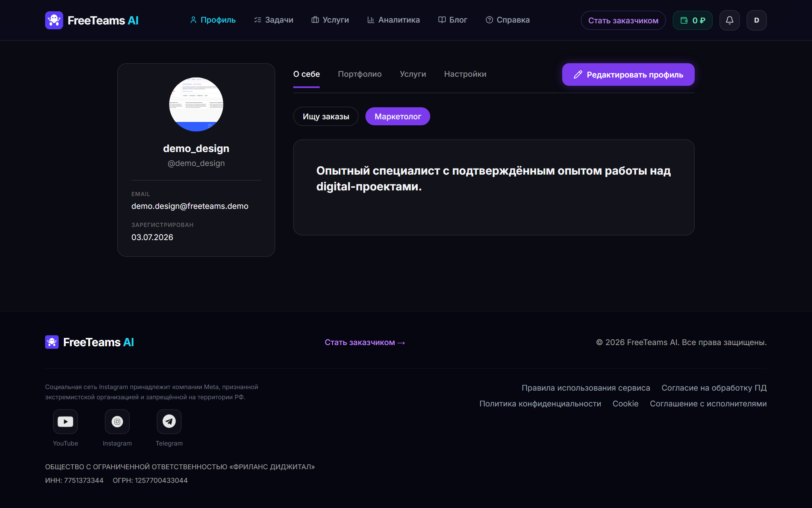The image size is (812, 508).
Task: Open Политика конфиденциальности link
Action: 540,404
